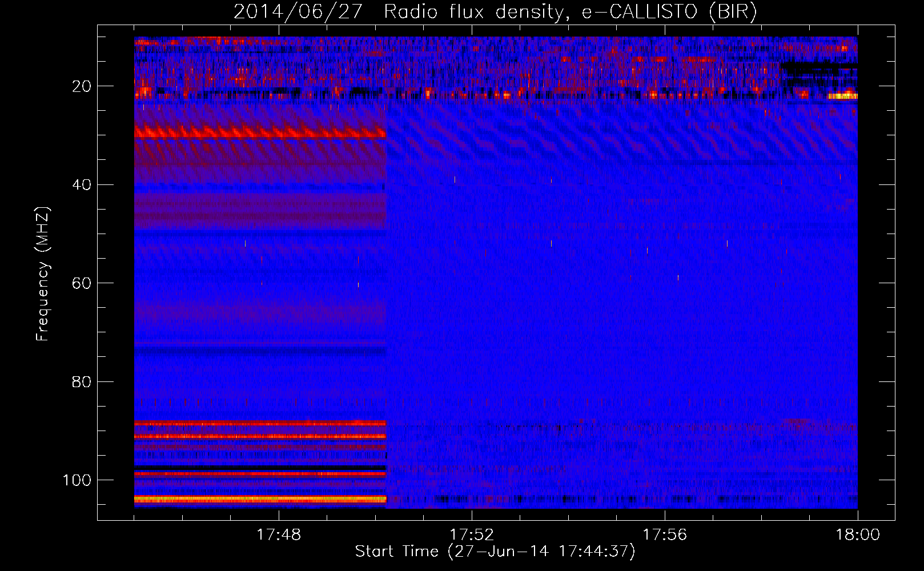Click the bright red sawtooth band near 30 MHz
Viewport: 924px width, 571px height.
[x=260, y=132]
